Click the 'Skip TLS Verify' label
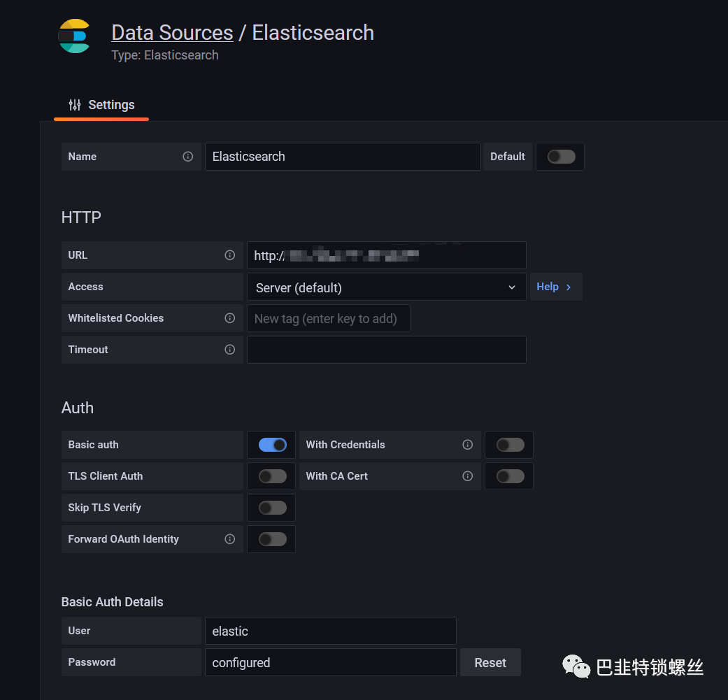 104,508
